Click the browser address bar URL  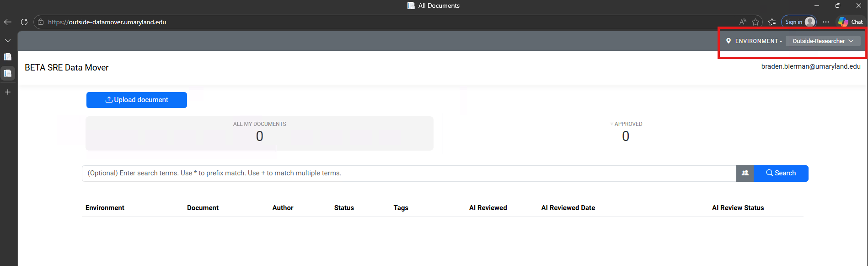pyautogui.click(x=107, y=22)
